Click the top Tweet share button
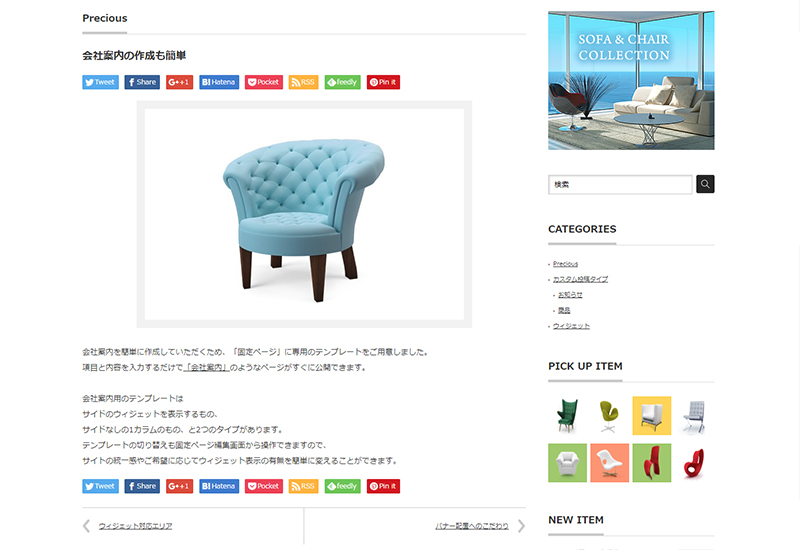Image resolution: width=800 pixels, height=550 pixels. pyautogui.click(x=101, y=82)
